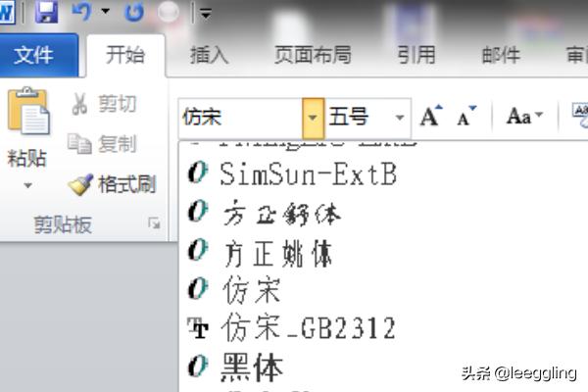This screenshot has width=588, height=392.
Task: Click the 剪切 scissors button
Action: (x=104, y=104)
